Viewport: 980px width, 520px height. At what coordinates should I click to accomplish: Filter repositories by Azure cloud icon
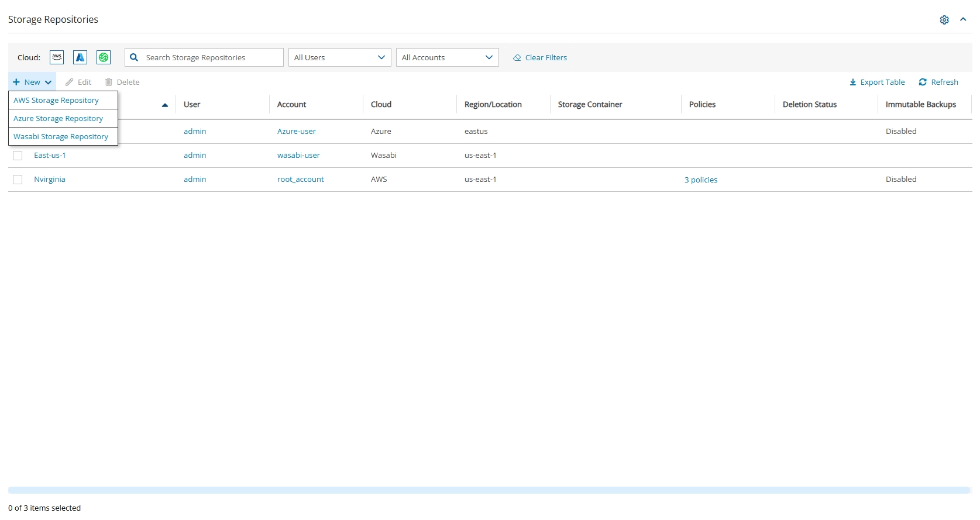pos(80,57)
